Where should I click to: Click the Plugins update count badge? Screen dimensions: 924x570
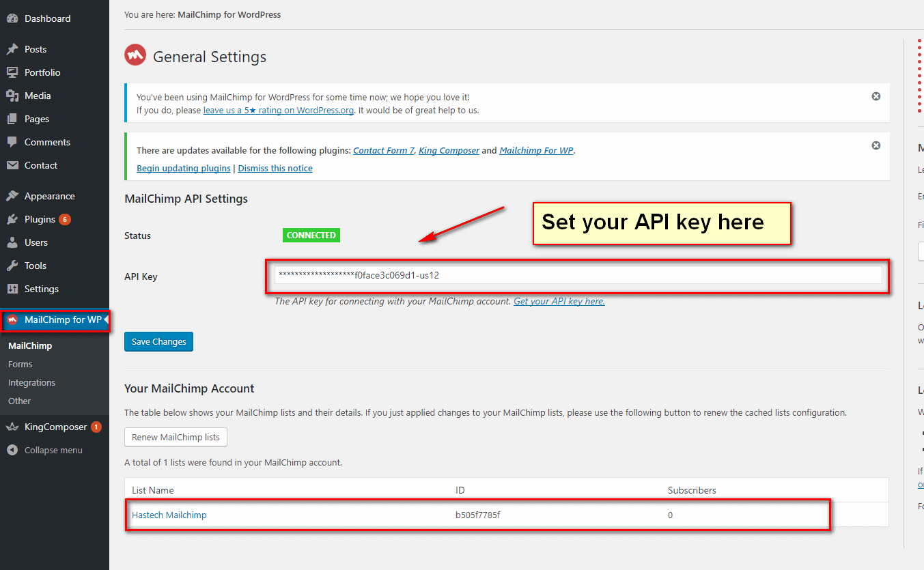tap(65, 219)
